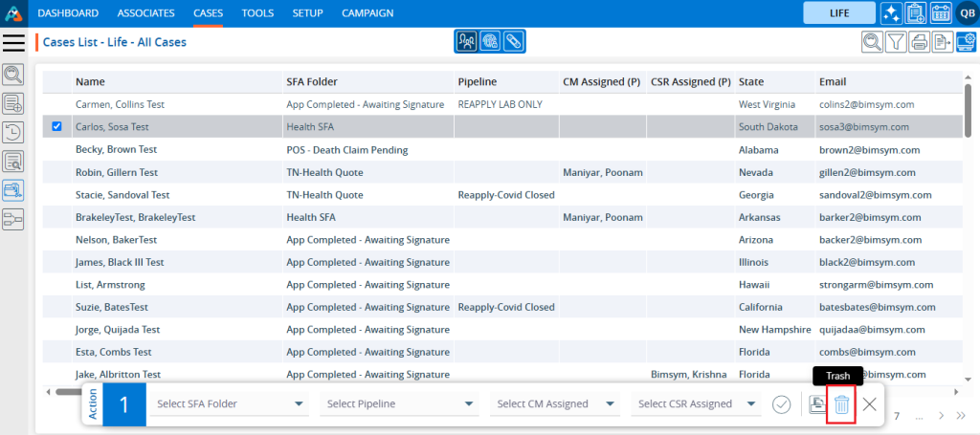The image size is (980, 435).
Task: Open the Select CSR Assigned dropdown
Action: (x=696, y=404)
